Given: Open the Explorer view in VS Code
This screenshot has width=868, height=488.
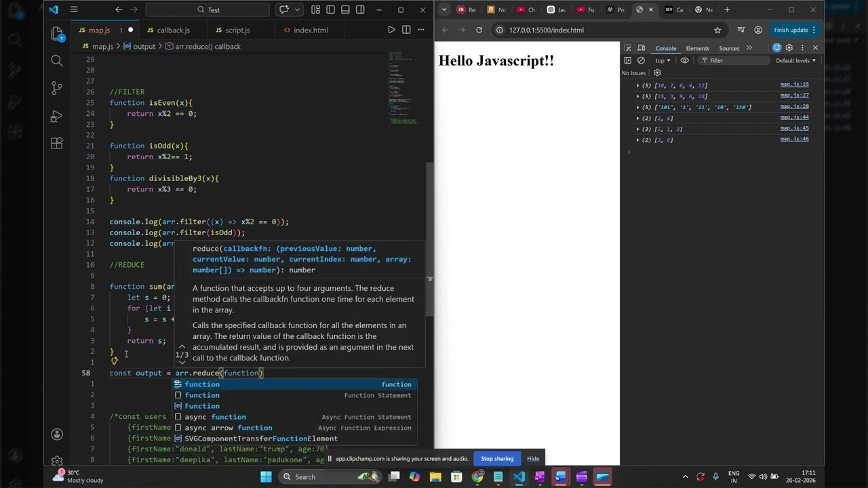Looking at the screenshot, I should tap(57, 33).
